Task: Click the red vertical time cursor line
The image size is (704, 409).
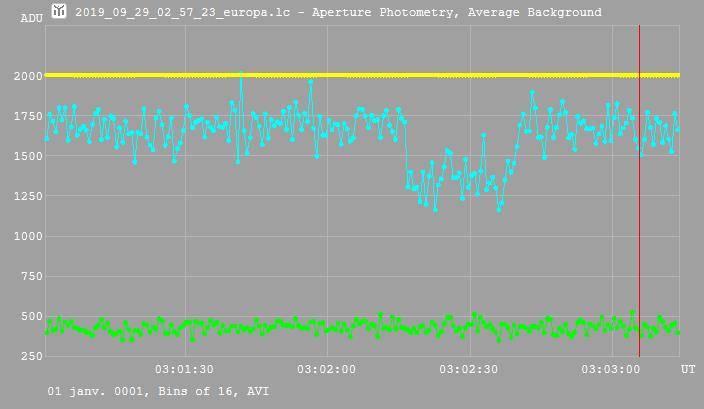Action: [639, 250]
